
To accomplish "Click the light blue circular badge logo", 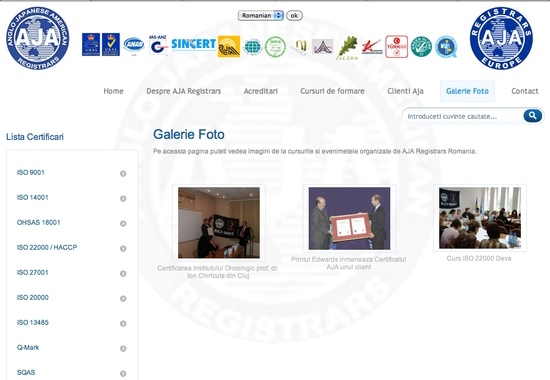I will click(446, 47).
